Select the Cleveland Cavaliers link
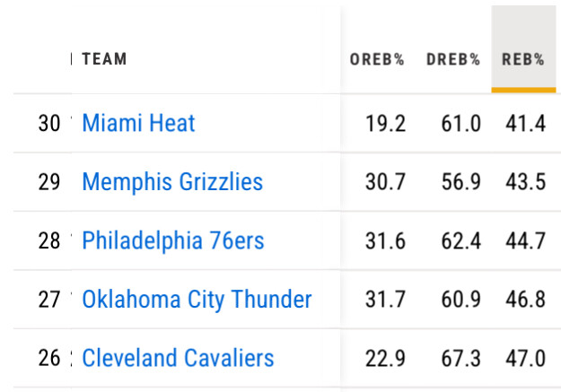Viewport: 561px width, 392px height. pyautogui.click(x=178, y=358)
